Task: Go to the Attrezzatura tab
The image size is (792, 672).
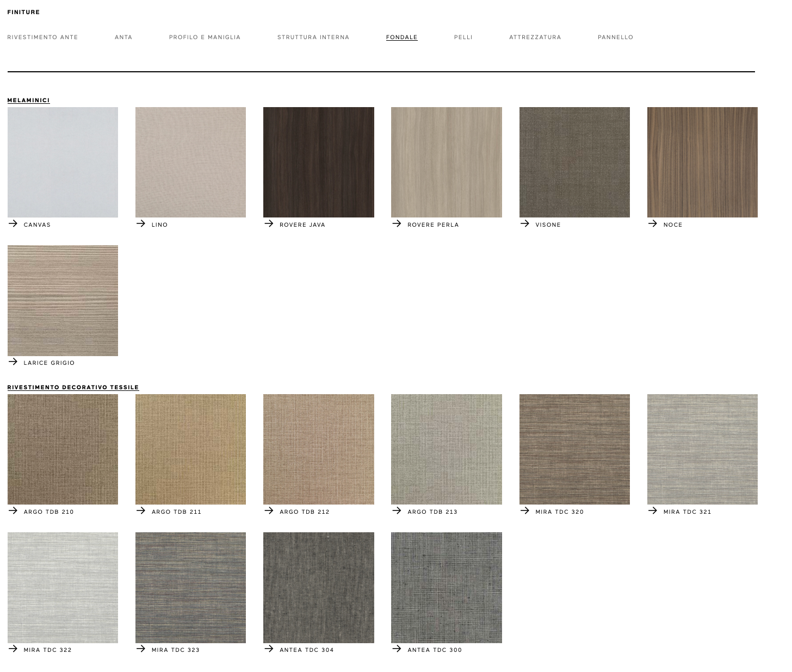Action: [x=535, y=38]
